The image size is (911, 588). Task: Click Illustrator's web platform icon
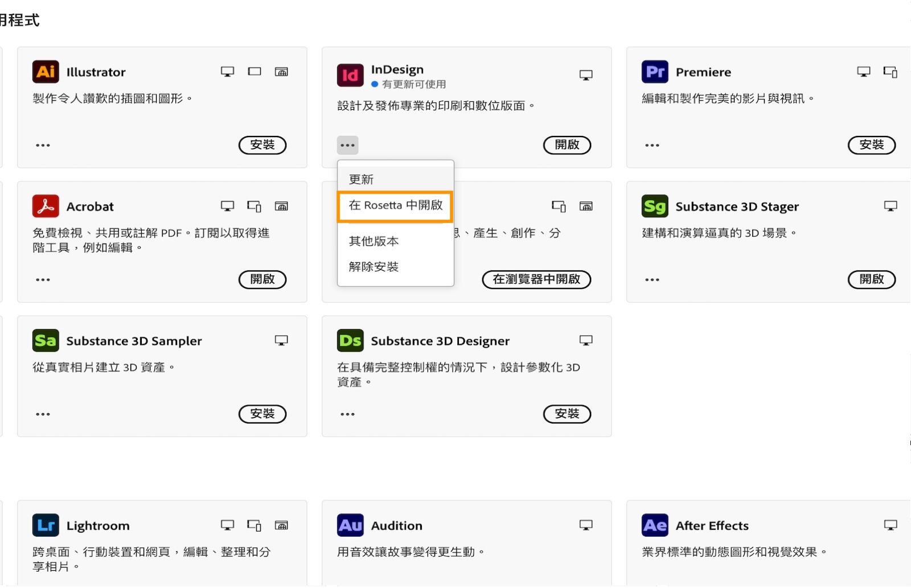point(281,72)
